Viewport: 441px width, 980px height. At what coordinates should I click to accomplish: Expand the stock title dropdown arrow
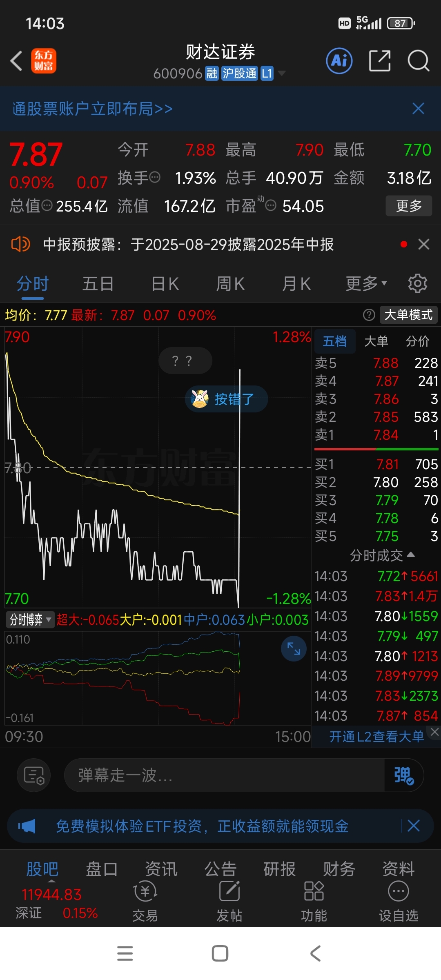click(281, 73)
